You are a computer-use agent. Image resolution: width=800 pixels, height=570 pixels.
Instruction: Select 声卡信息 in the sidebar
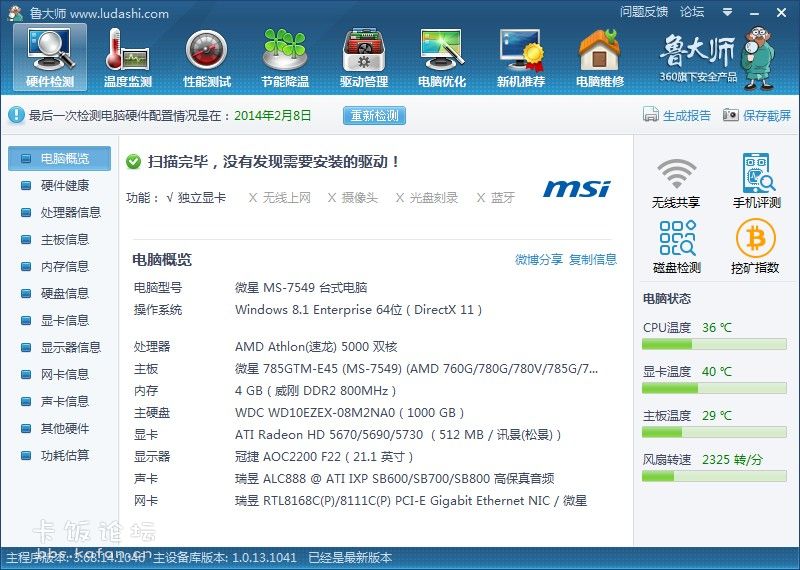(x=60, y=402)
